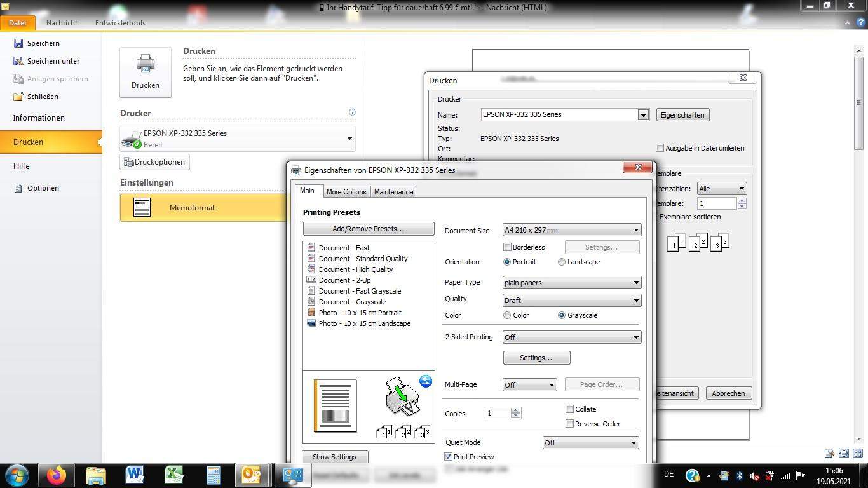868x488 pixels.
Task: Open printer Name dropdown in Drucken dialog
Action: tap(643, 115)
